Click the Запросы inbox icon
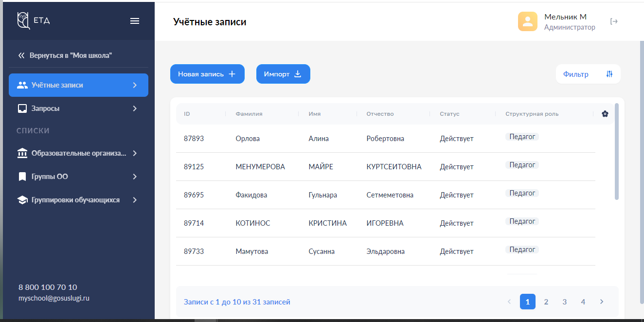Screen dimensions: 644x322 coord(22,108)
